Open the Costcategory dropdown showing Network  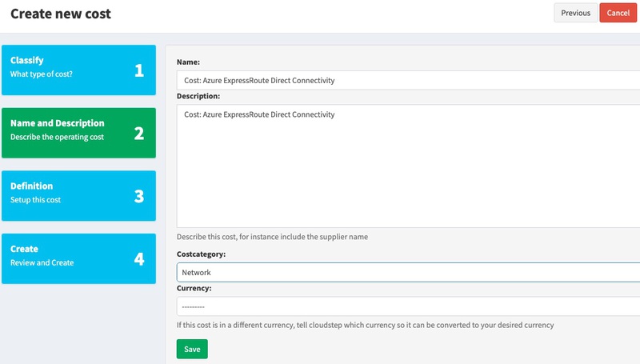408,272
